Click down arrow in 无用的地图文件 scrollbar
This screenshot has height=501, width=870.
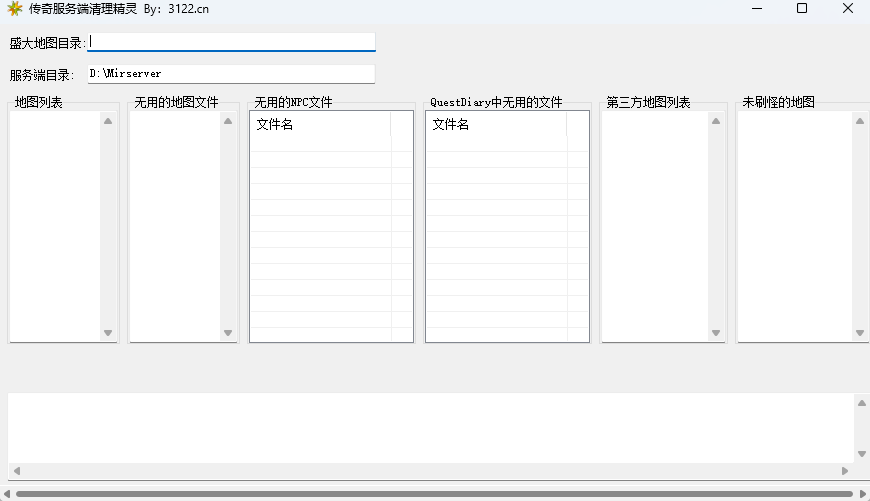tap(228, 333)
